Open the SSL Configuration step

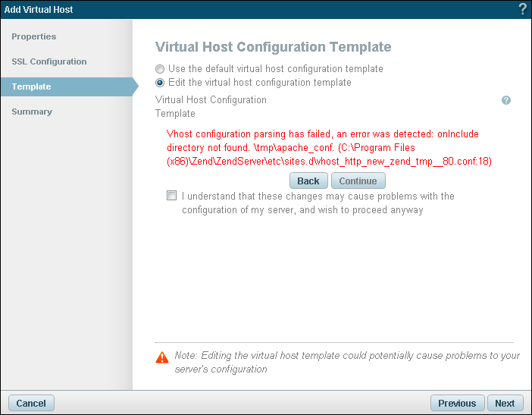point(49,61)
